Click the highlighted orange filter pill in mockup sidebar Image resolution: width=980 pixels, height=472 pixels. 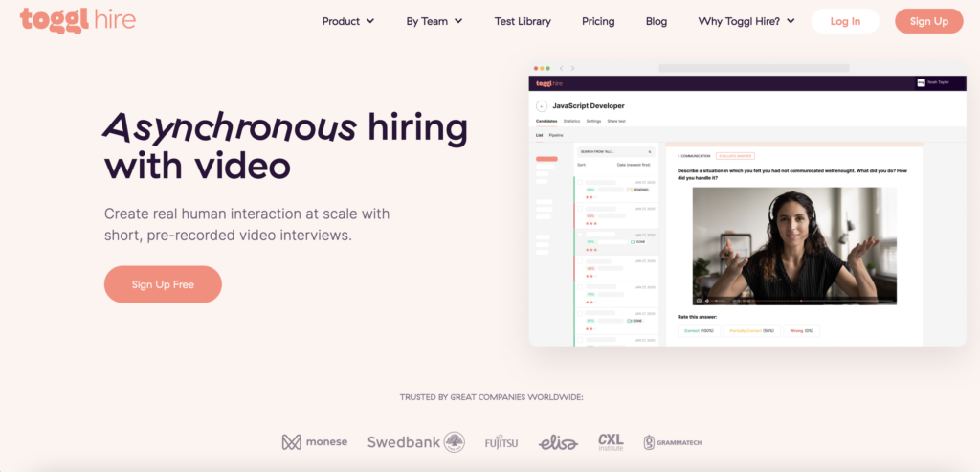point(546,159)
